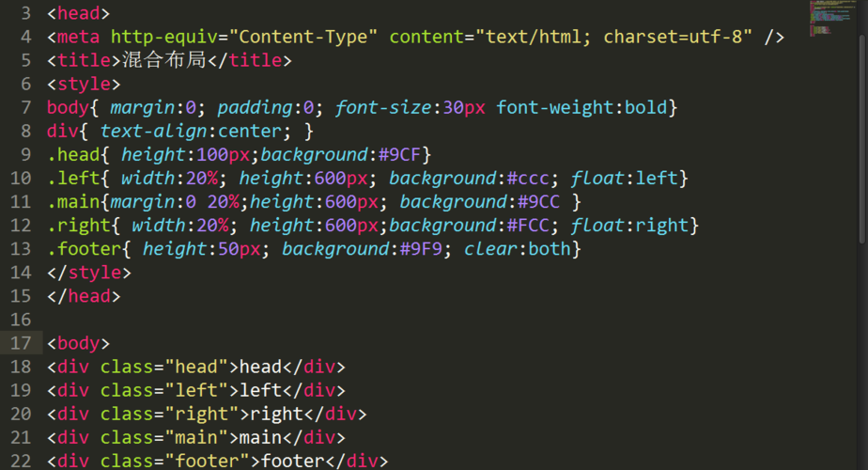868x470 pixels.
Task: Click the closing style tag
Action: click(x=89, y=273)
